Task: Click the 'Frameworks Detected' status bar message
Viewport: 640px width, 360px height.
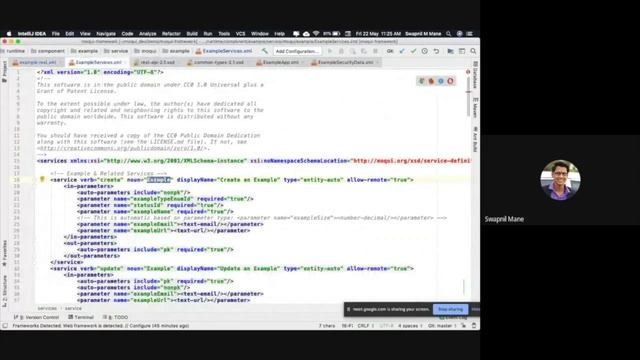Action: click(x=100, y=326)
